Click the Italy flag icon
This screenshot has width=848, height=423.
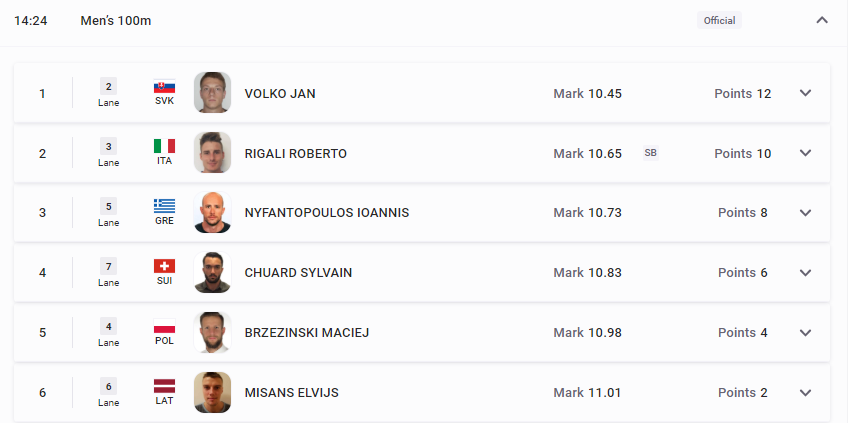[x=164, y=146]
